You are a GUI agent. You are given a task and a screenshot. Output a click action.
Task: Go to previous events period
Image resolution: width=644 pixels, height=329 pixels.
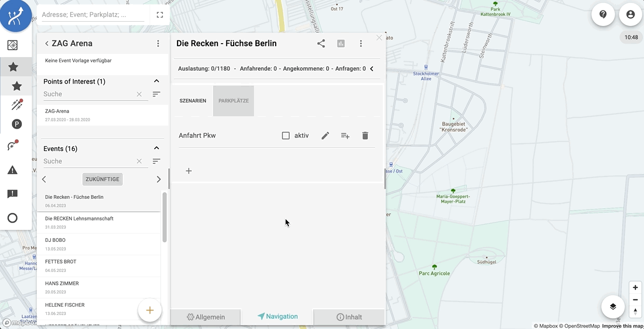pos(44,179)
